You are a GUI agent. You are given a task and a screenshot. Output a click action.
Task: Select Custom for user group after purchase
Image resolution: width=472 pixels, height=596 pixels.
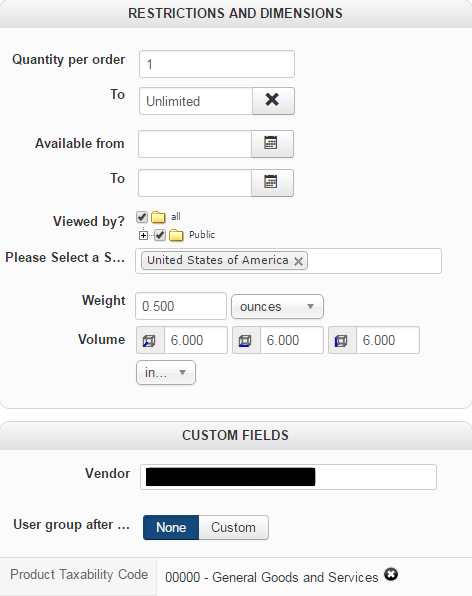(x=233, y=528)
